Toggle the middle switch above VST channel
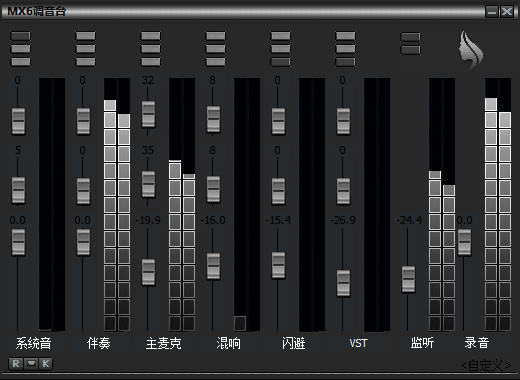Viewport: 520px width, 380px height. click(x=345, y=49)
